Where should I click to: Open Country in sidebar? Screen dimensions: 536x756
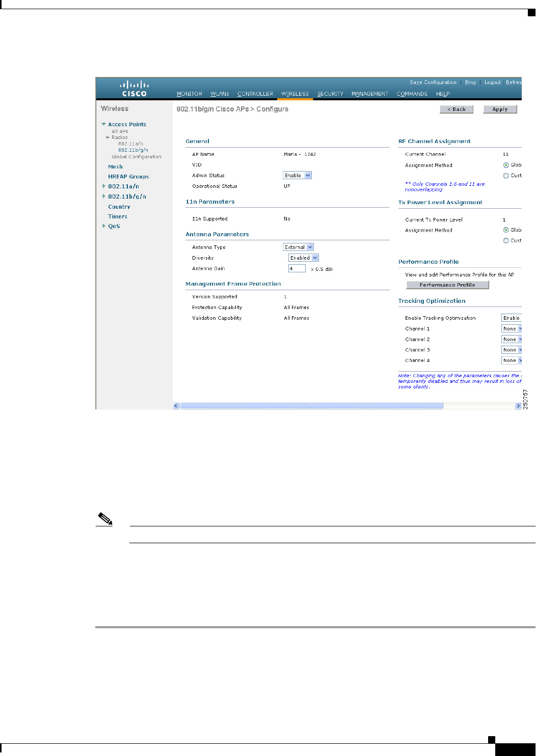tap(119, 207)
